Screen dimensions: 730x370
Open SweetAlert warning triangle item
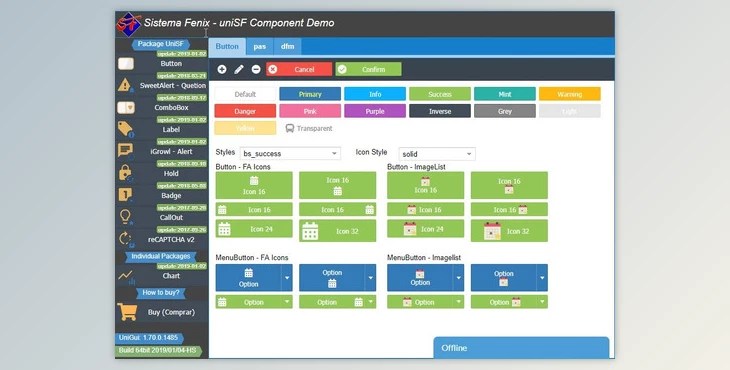tap(125, 85)
